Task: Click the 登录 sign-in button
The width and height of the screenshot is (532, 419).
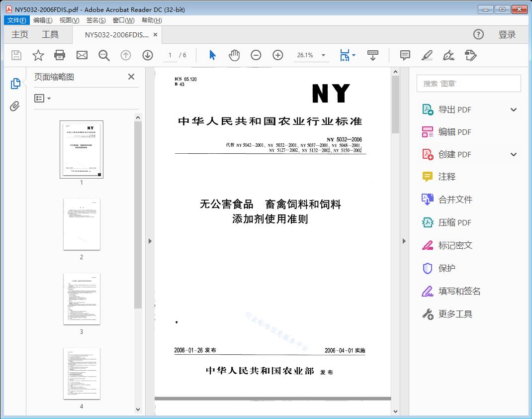Action: coord(507,34)
